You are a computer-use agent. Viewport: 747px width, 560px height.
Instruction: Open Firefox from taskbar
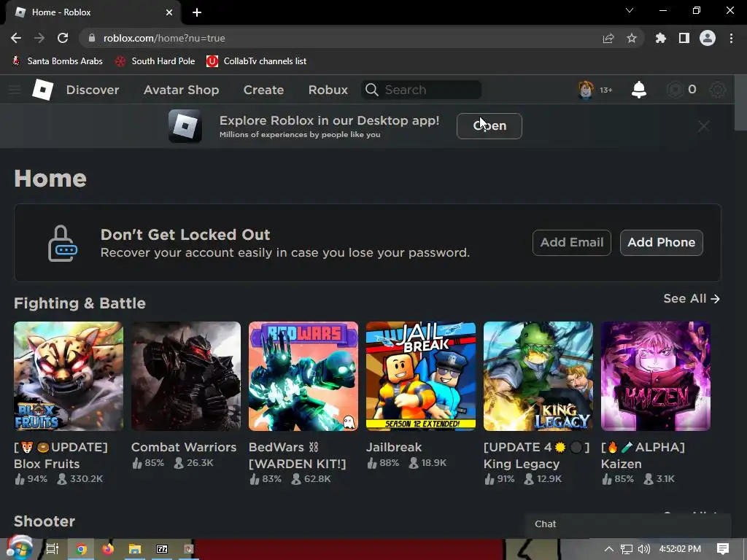(x=108, y=549)
